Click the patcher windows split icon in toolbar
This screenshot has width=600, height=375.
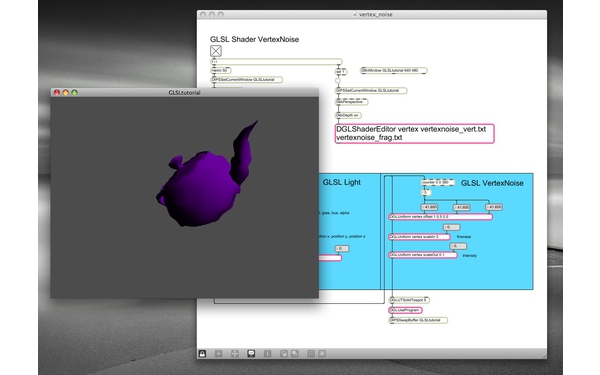click(235, 354)
